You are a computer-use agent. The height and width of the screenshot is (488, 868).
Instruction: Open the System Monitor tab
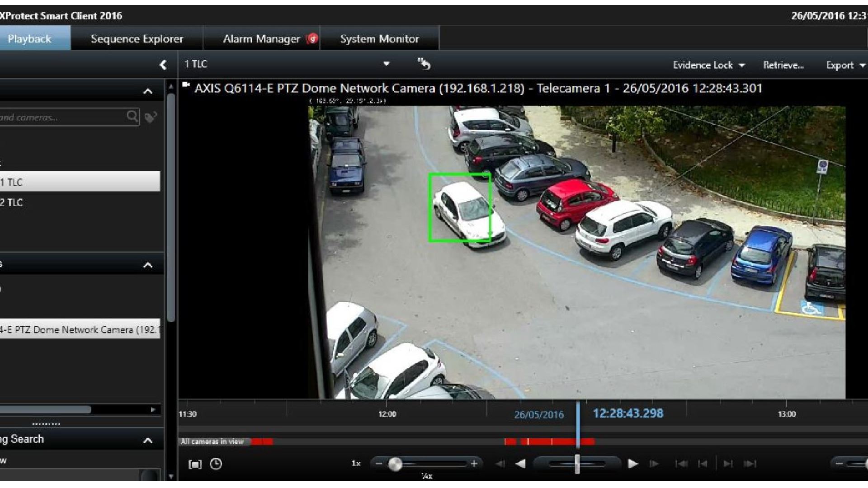click(x=380, y=38)
